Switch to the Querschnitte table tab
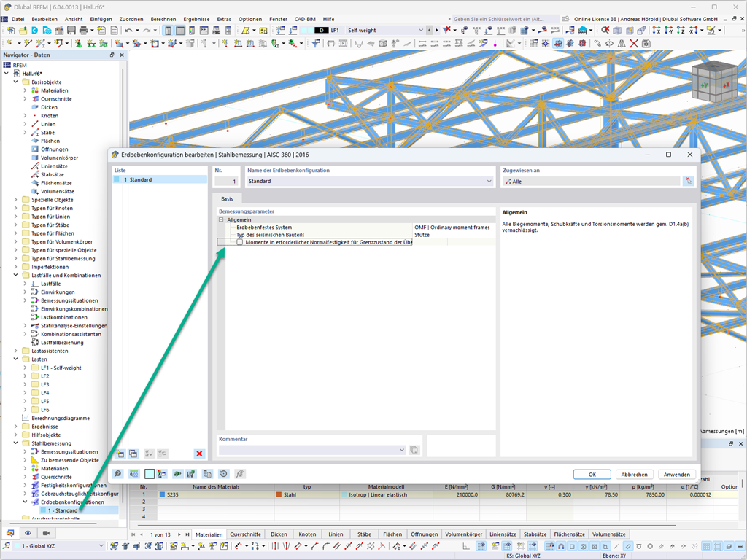Screen dimensions: 747x560 pyautogui.click(x=245, y=534)
